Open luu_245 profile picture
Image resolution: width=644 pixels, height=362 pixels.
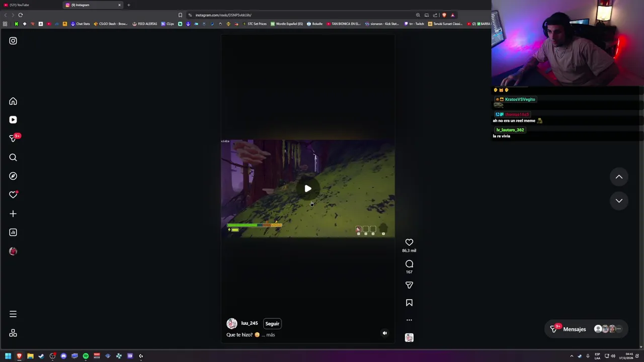click(x=232, y=324)
